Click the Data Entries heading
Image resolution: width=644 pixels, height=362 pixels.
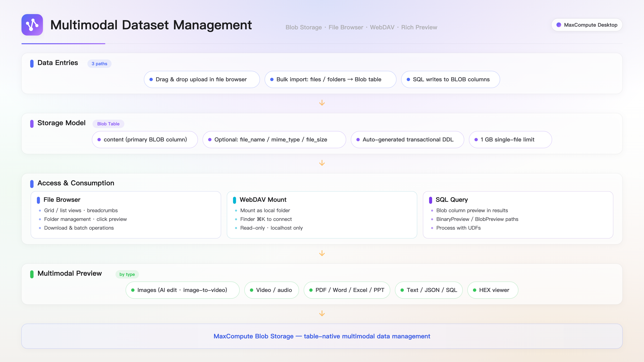(x=58, y=63)
